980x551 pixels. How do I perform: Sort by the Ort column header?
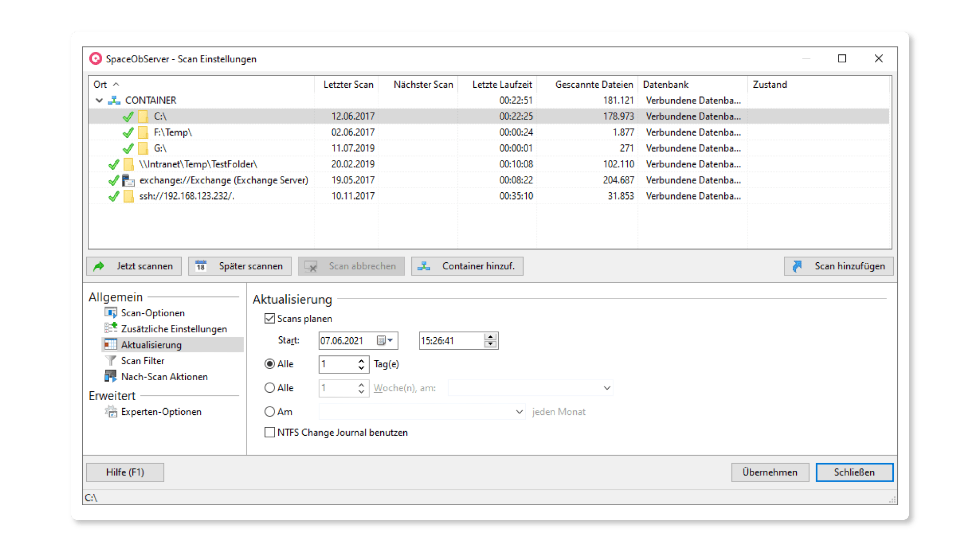pos(201,84)
